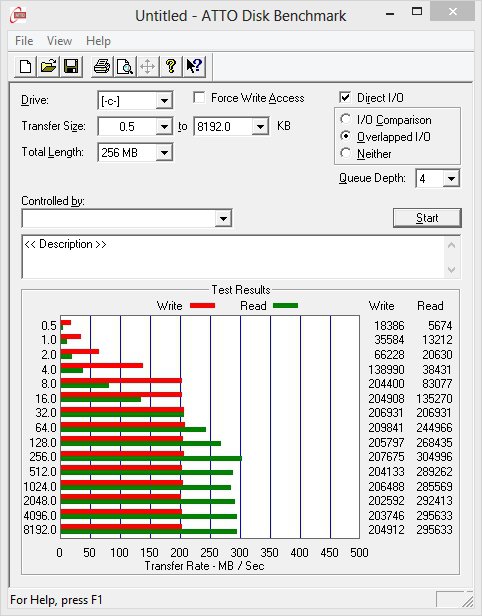Open a saved benchmark file via folder icon
This screenshot has width=482, height=616.
pos(48,66)
